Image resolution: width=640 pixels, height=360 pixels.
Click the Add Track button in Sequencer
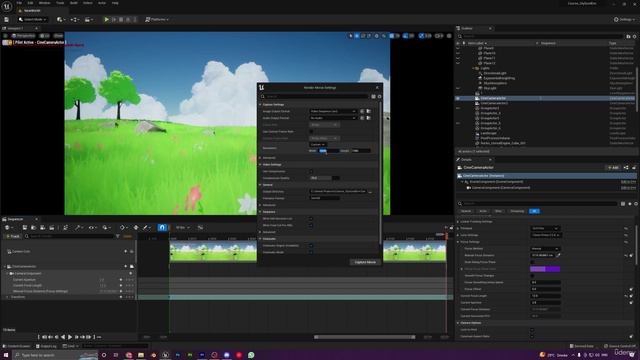click(x=12, y=236)
